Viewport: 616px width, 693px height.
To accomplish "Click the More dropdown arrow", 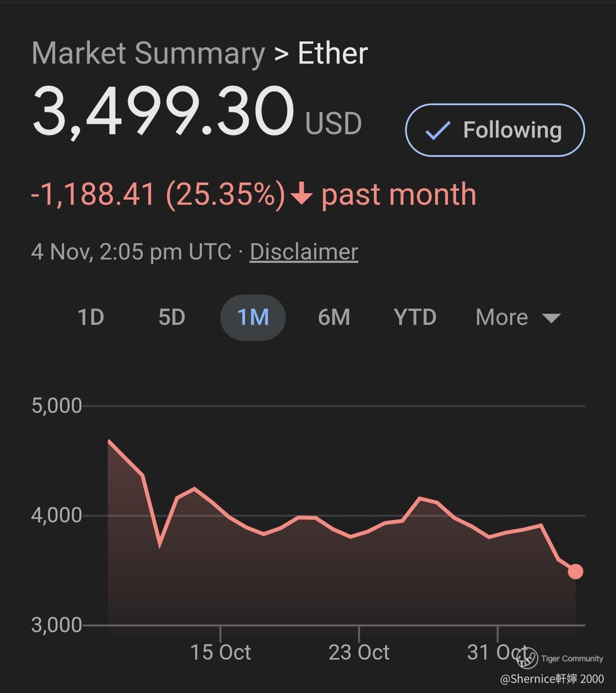I will 551,318.
